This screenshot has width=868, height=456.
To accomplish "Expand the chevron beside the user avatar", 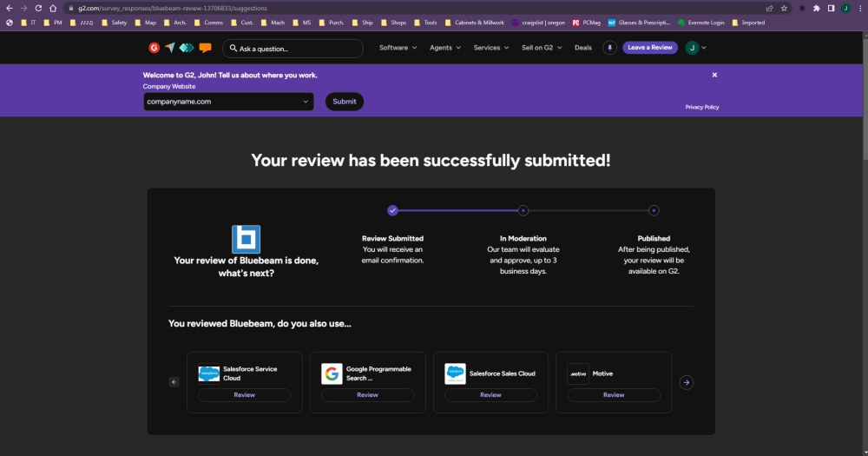I will tap(704, 48).
